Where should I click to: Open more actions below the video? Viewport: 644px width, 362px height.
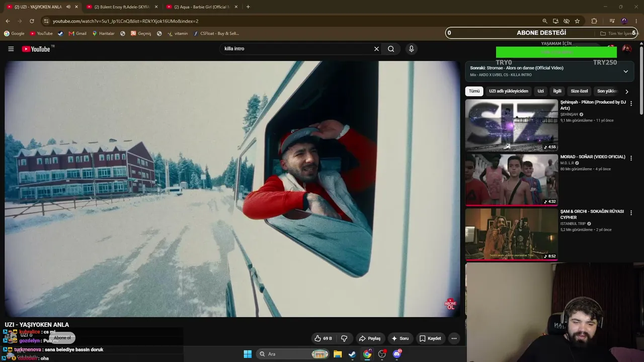point(454,338)
